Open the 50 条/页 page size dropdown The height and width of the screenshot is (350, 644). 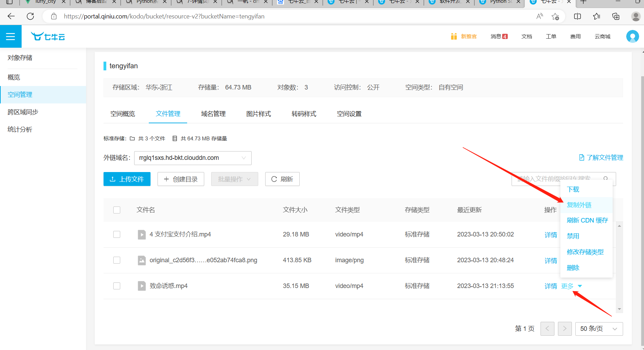(x=599, y=328)
